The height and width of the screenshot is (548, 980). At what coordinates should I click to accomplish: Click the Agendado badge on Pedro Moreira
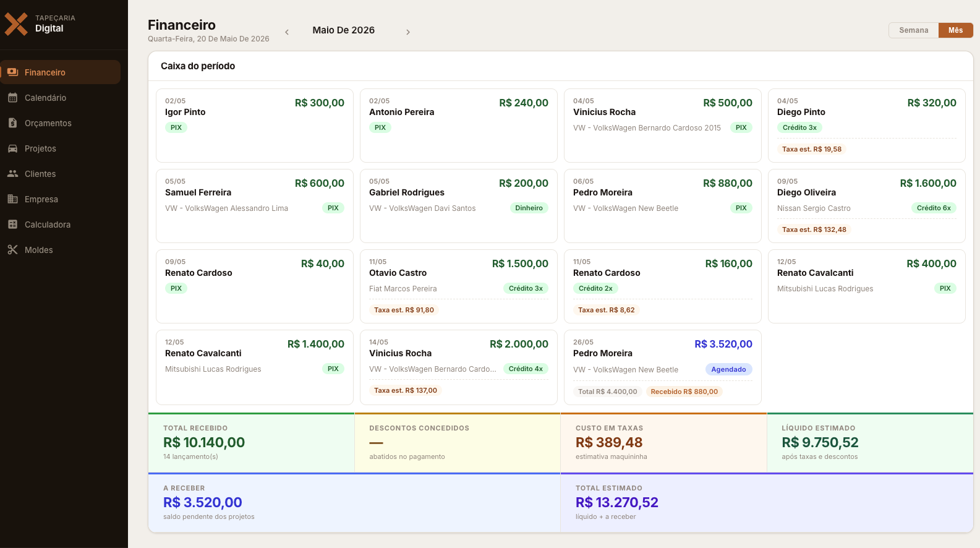pyautogui.click(x=728, y=369)
